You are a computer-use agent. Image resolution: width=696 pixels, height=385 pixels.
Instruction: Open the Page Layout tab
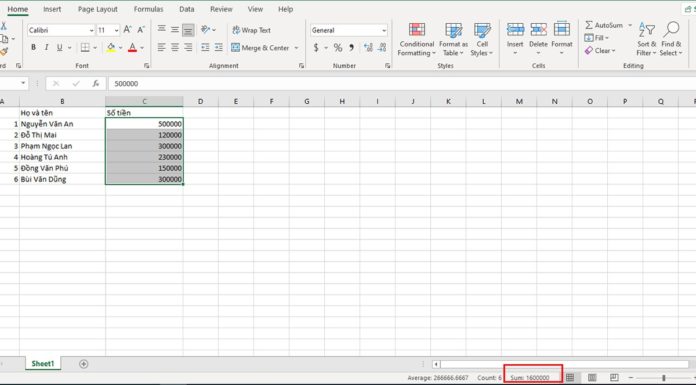(98, 9)
